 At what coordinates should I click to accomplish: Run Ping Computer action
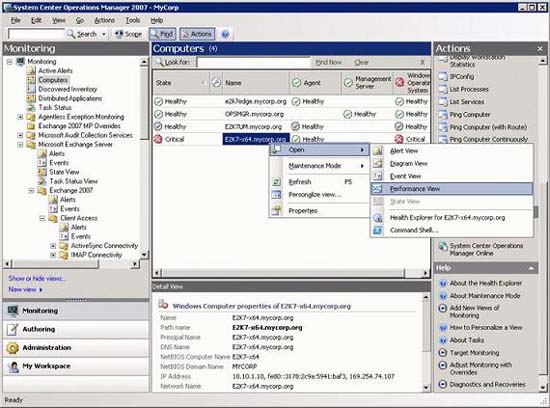pos(470,115)
